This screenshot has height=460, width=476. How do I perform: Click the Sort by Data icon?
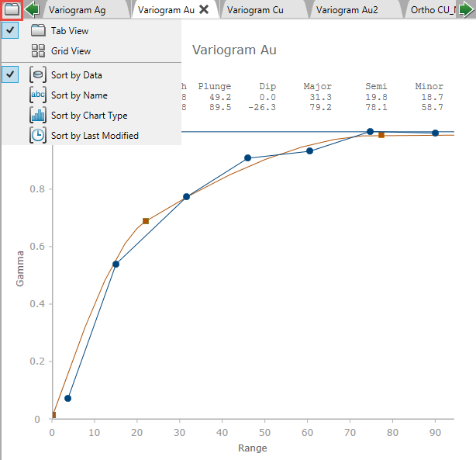point(38,74)
